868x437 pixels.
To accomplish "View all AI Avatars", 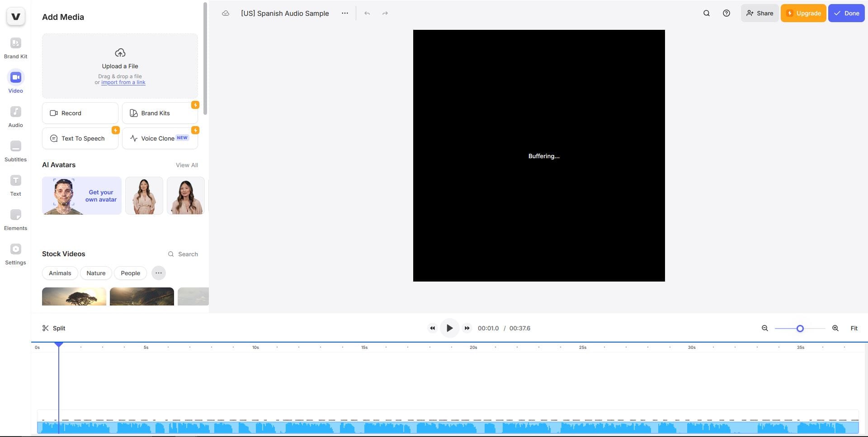I will [x=187, y=165].
